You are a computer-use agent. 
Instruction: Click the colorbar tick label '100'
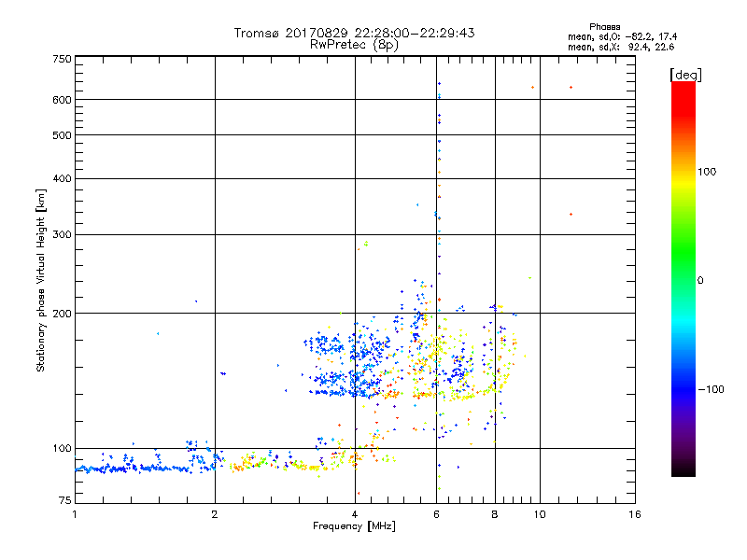coord(707,172)
